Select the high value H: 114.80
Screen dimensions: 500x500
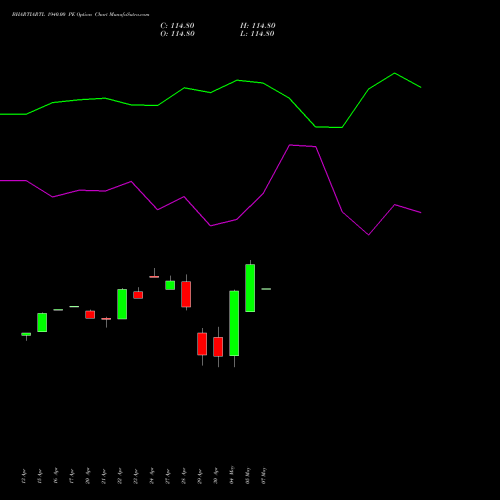point(258,26)
